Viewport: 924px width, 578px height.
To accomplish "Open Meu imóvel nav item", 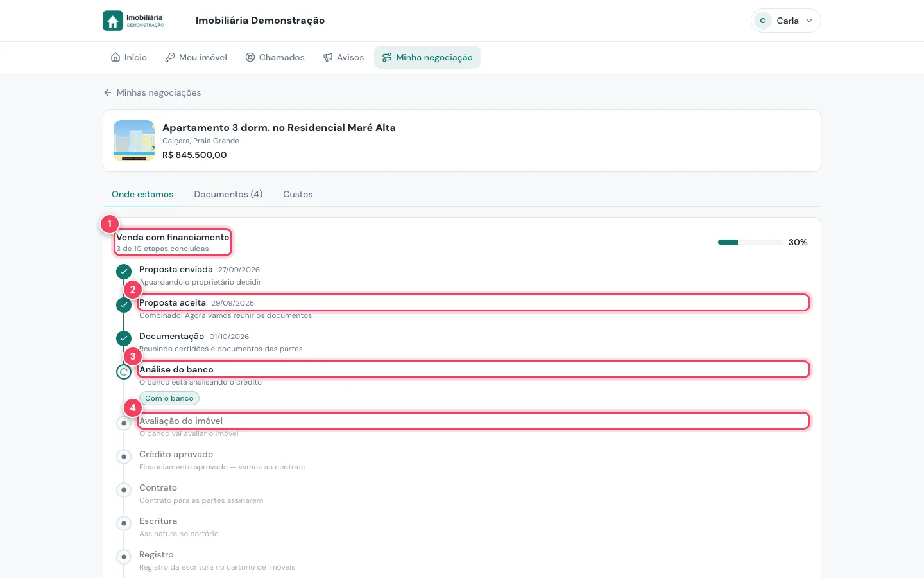I will [x=196, y=57].
